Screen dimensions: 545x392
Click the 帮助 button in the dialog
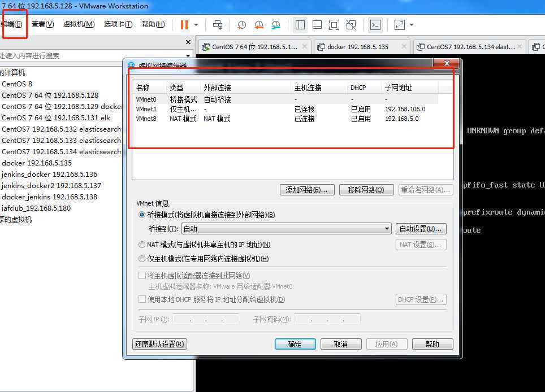tap(432, 344)
